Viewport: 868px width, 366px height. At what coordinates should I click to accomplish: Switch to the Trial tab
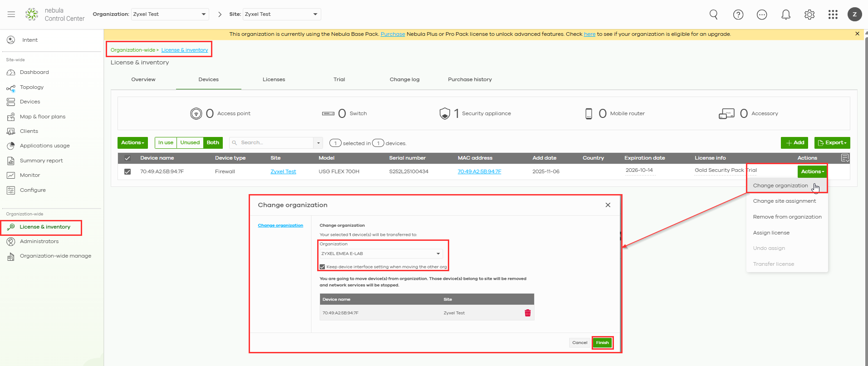(339, 79)
